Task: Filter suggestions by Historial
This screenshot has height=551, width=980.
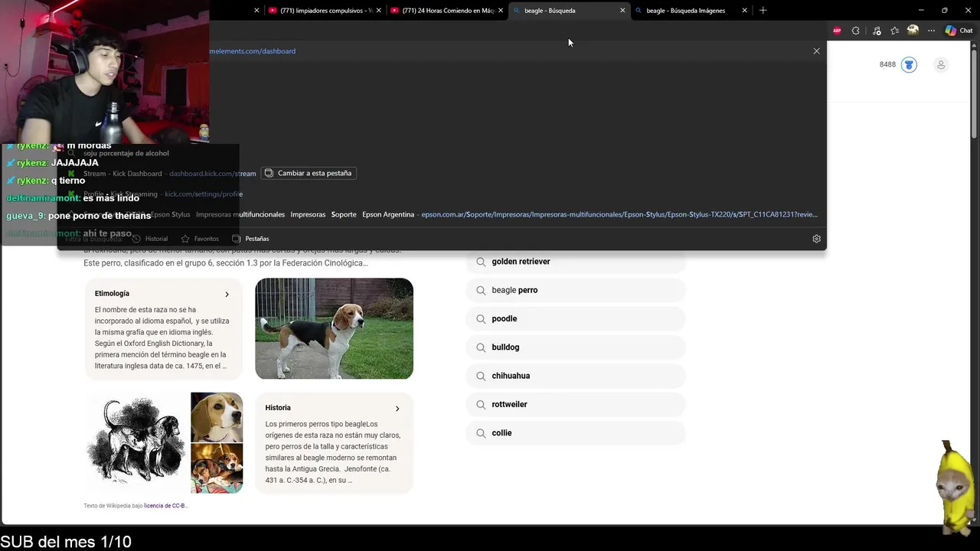Action: (x=150, y=239)
